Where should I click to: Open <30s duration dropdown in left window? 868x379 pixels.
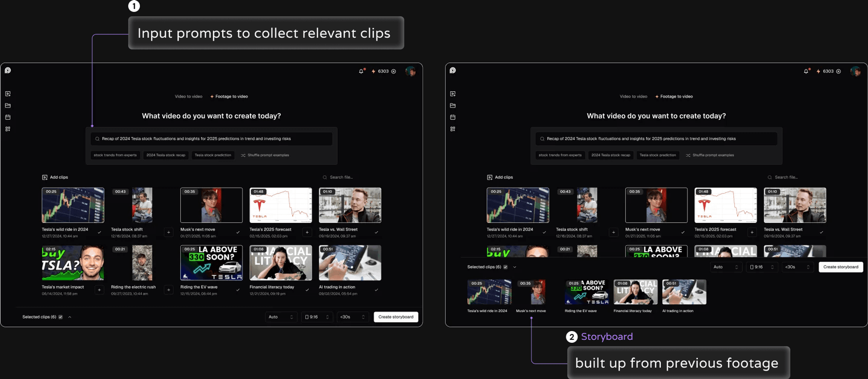tap(353, 317)
